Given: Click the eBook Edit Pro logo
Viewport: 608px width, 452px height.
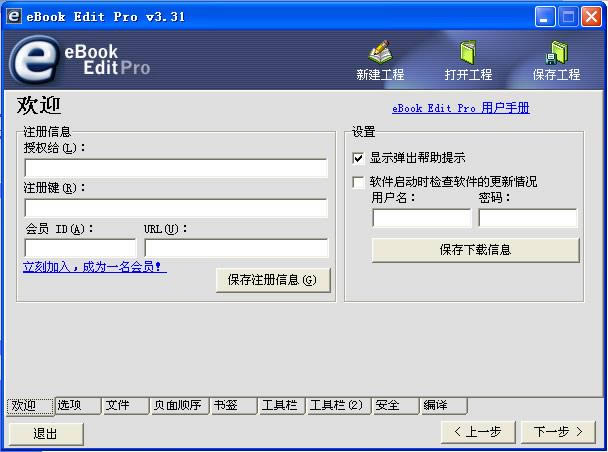Looking at the screenshot, I should coord(80,60).
